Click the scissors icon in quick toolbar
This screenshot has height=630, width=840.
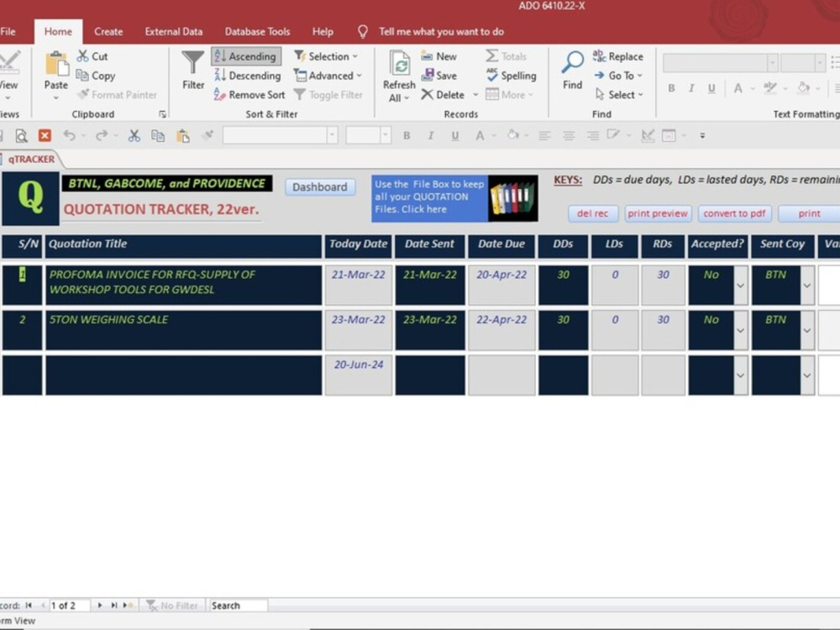pos(134,135)
